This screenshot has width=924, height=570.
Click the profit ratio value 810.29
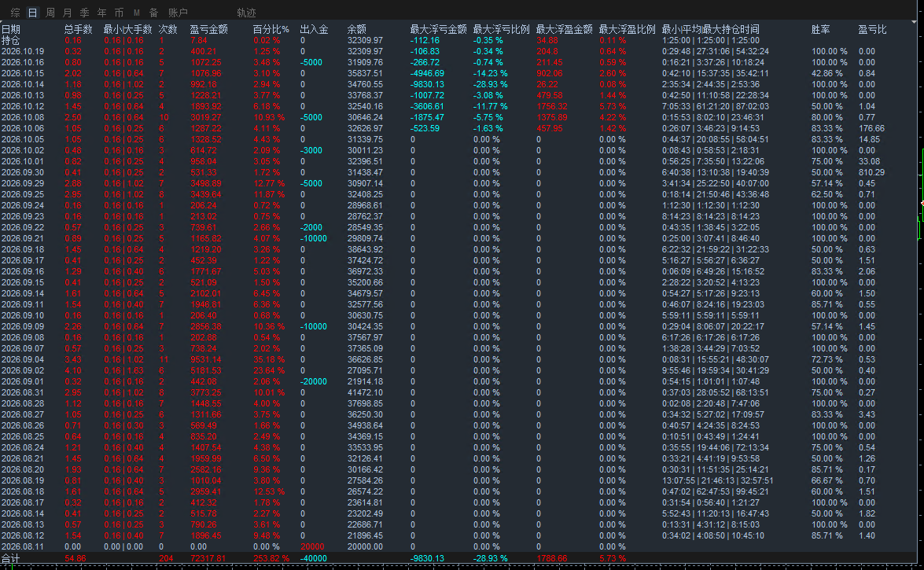pos(871,172)
